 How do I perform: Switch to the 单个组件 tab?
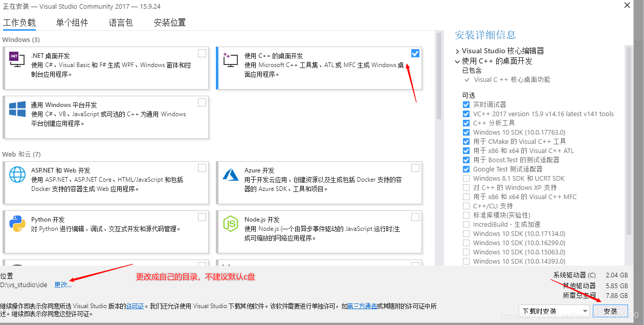tap(72, 23)
